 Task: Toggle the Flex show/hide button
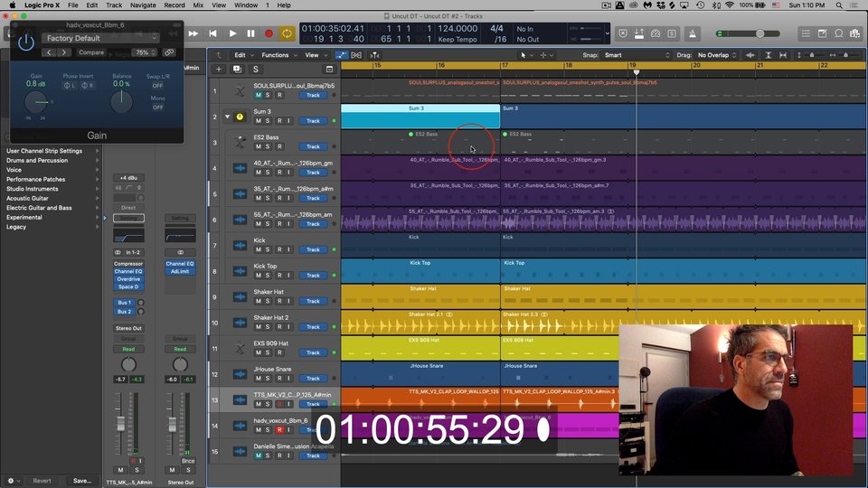[x=356, y=55]
